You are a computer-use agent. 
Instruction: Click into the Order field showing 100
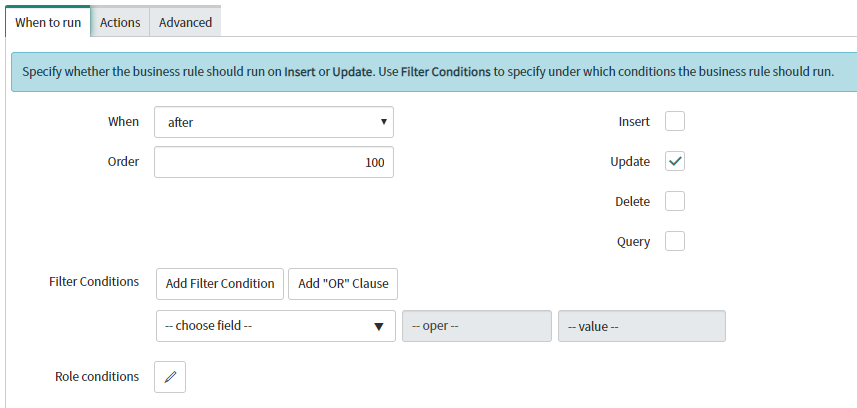[x=274, y=162]
